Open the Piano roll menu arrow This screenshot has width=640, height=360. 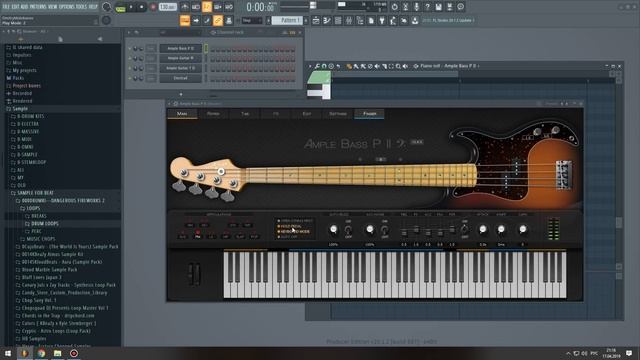[x=310, y=66]
